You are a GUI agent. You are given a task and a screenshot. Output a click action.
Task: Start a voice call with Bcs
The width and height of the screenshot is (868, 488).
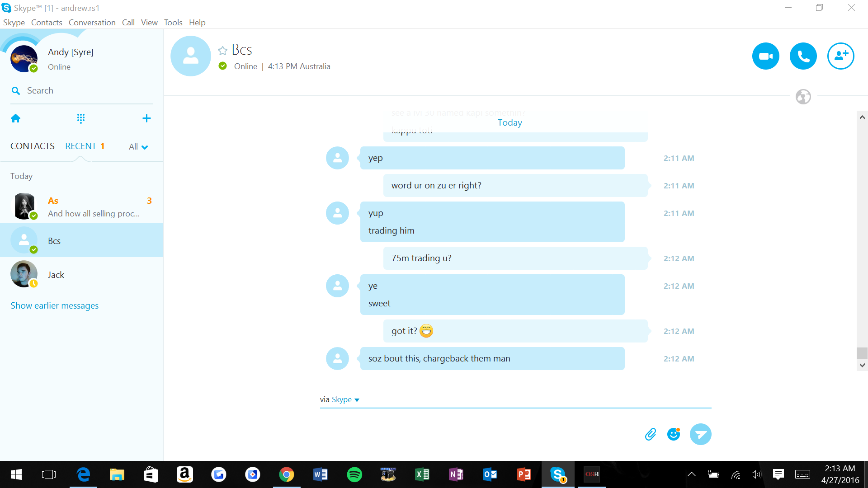click(x=803, y=56)
